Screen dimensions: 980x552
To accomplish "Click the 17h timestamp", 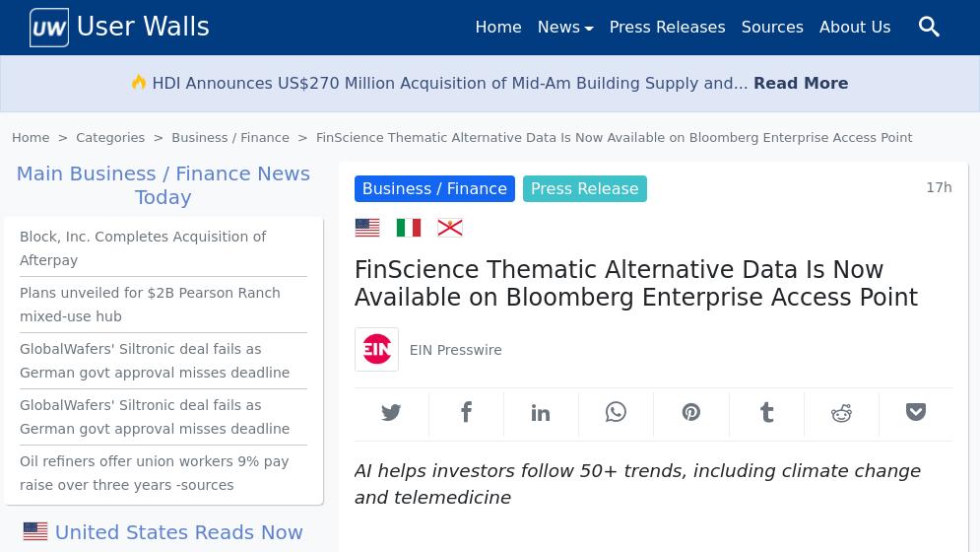I will [939, 187].
